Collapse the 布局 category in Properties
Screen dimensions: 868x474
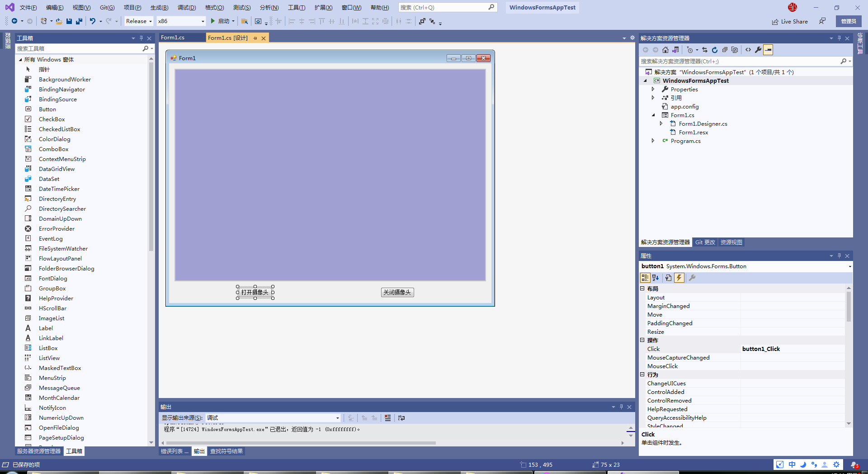(x=642, y=289)
